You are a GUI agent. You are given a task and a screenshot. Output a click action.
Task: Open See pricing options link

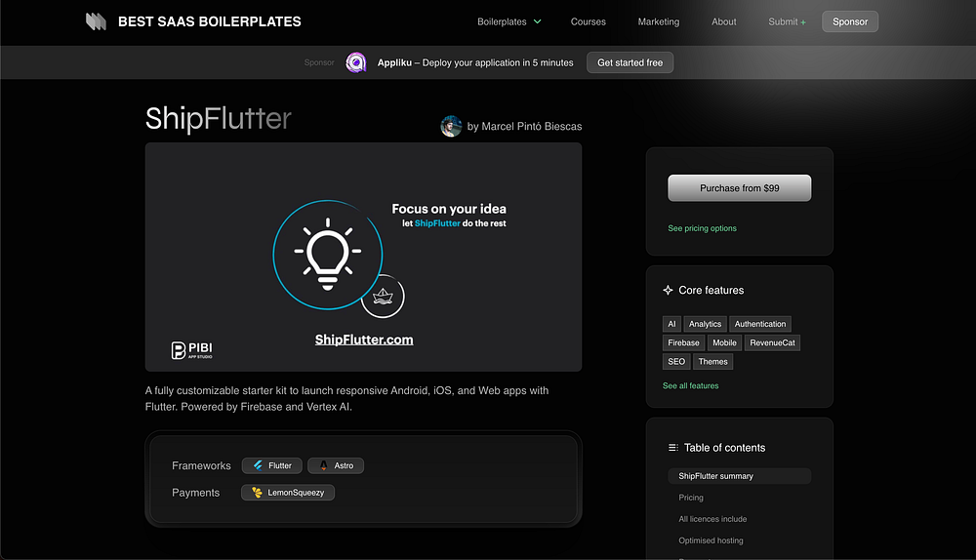point(702,228)
